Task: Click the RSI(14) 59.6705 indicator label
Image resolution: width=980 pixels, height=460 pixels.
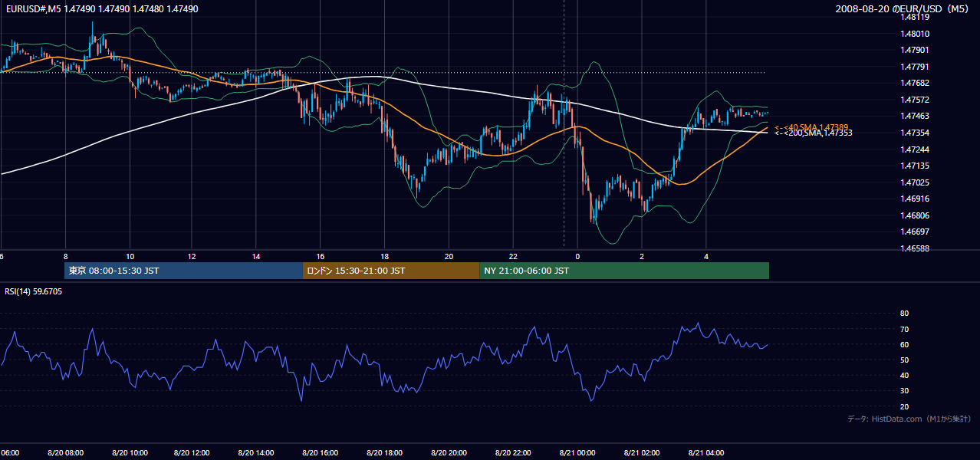Action: pos(34,291)
